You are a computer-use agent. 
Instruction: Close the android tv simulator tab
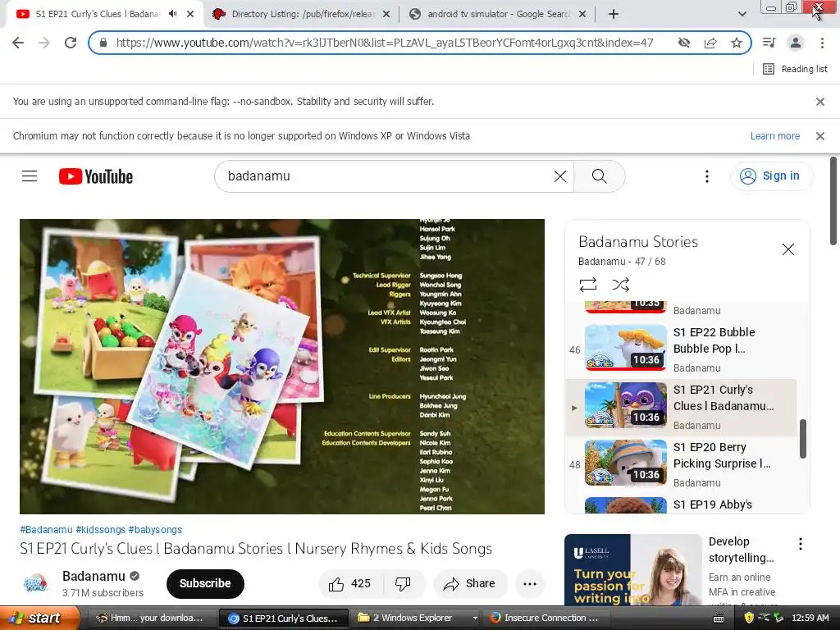pyautogui.click(x=582, y=14)
